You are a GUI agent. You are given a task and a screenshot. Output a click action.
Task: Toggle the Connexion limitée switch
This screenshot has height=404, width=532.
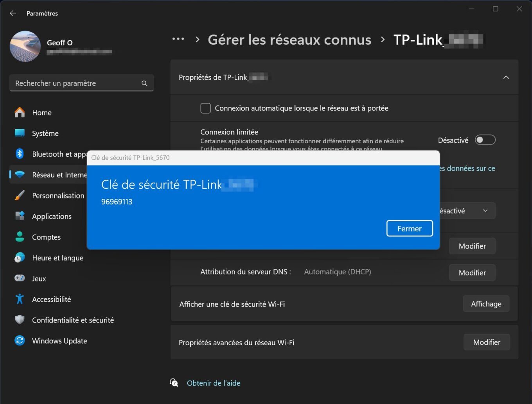coord(485,140)
